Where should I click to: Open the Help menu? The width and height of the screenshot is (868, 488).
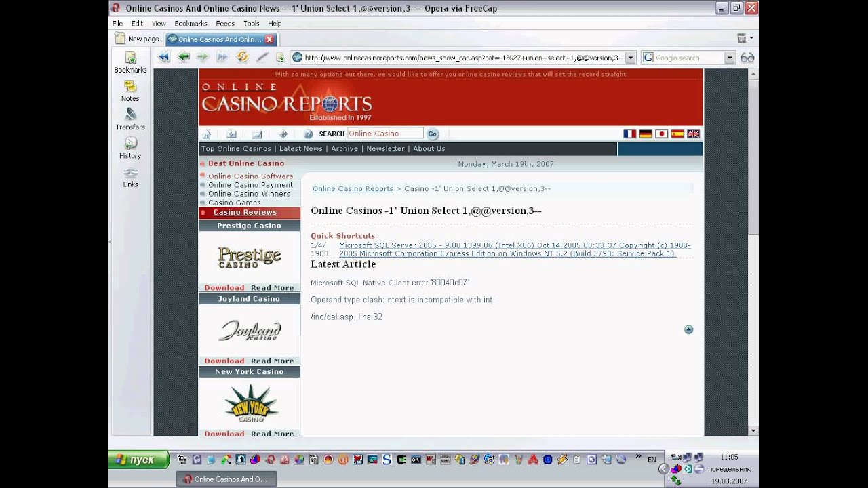pos(275,23)
